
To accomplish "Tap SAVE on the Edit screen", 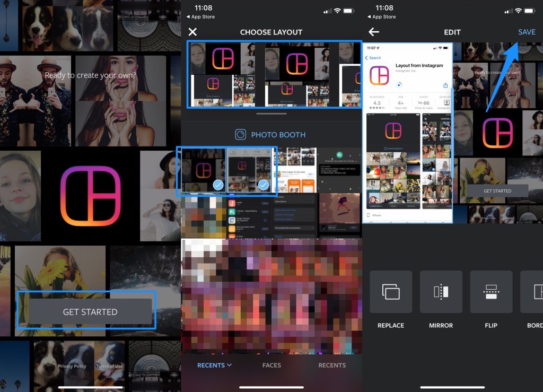I will click(x=527, y=32).
